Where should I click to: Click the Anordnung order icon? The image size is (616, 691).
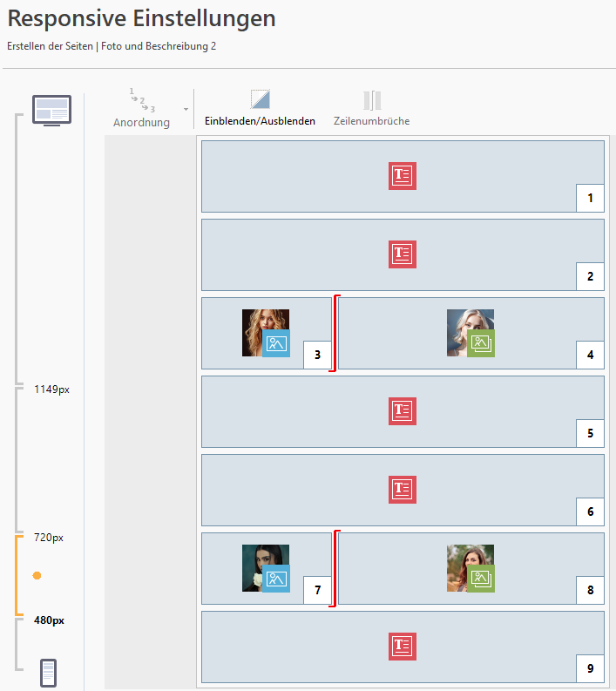point(141,99)
